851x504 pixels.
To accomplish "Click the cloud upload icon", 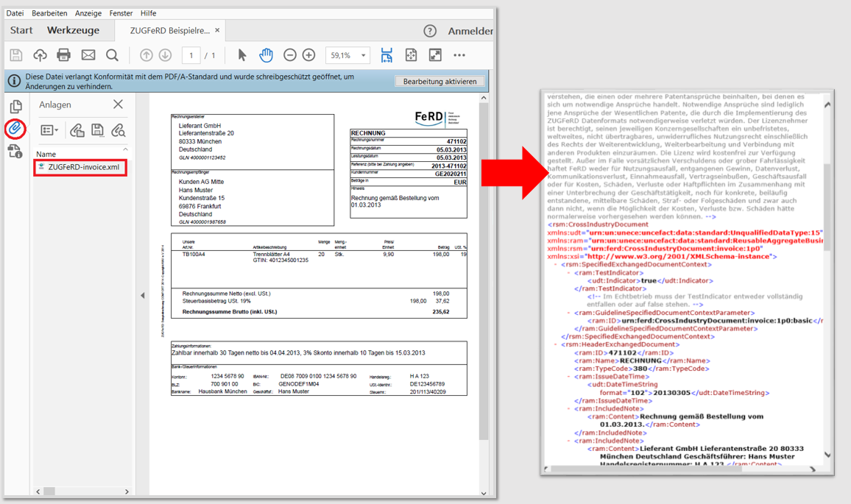I will tap(40, 54).
